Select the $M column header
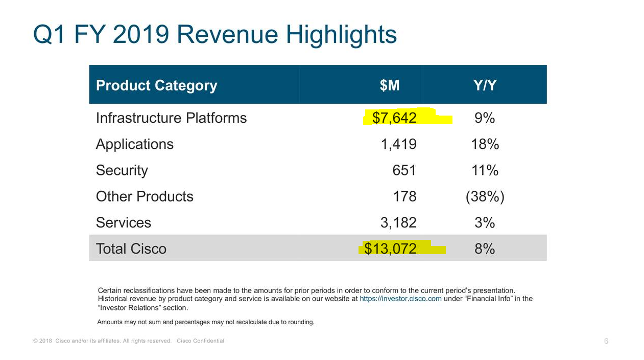This screenshot has height=360, width=644. tap(390, 85)
